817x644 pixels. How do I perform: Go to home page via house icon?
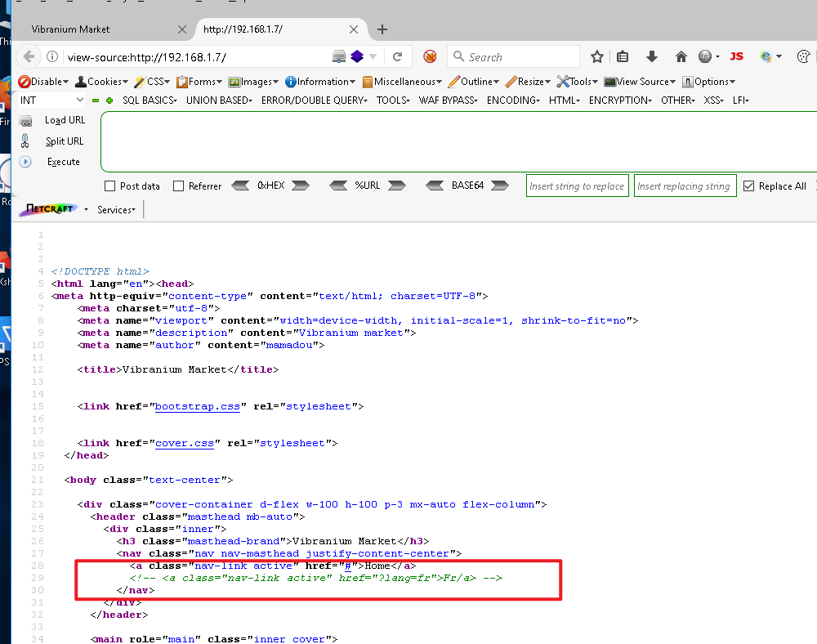click(681, 57)
